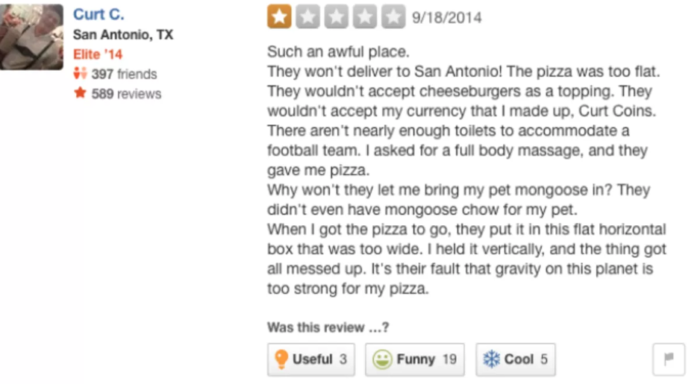This screenshot has height=384, width=700.
Task: Open Curt C.'s profile photo thumbnail
Action: click(x=31, y=37)
